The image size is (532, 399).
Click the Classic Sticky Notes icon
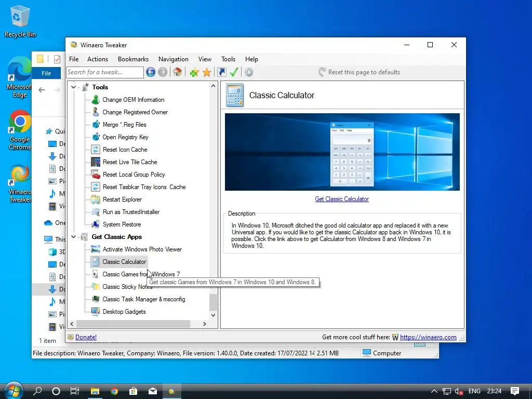96,287
